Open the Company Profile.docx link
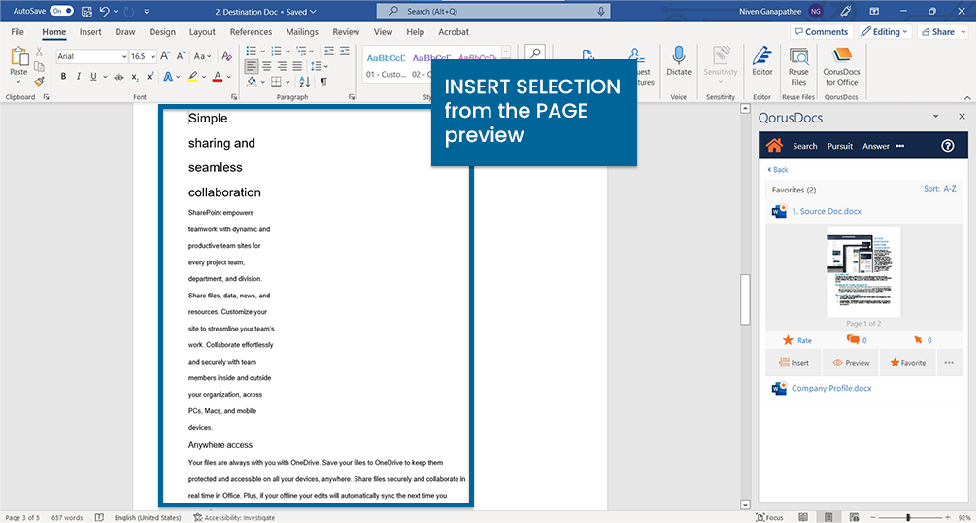Viewport: 980px width, 523px height. (831, 389)
